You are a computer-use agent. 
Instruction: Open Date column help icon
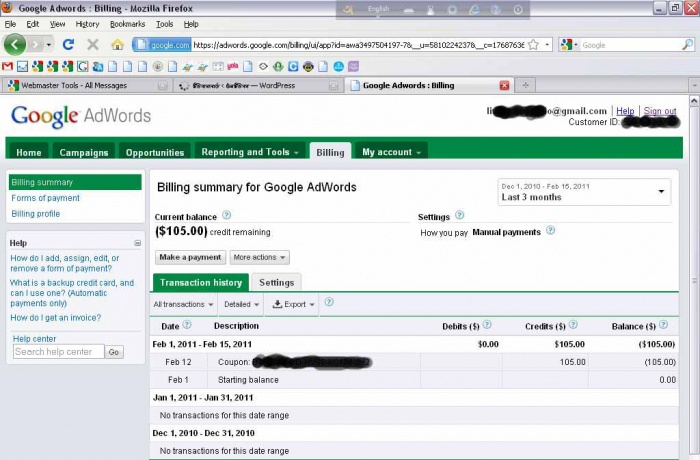coord(187,325)
